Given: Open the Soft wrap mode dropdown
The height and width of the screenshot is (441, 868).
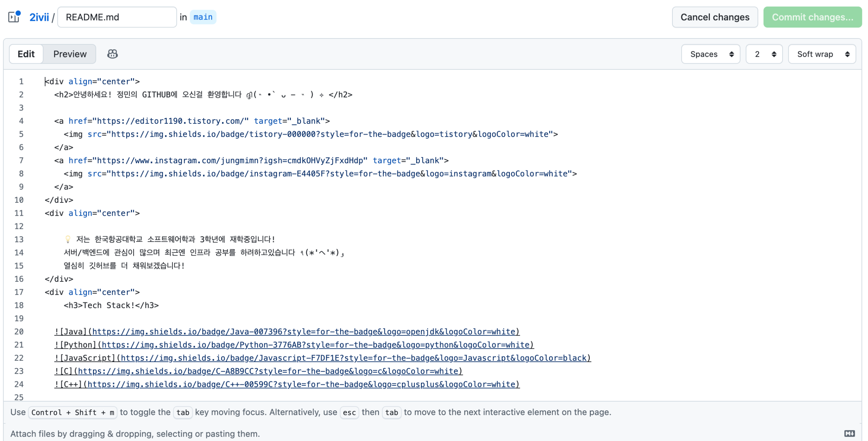Looking at the screenshot, I should (822, 54).
